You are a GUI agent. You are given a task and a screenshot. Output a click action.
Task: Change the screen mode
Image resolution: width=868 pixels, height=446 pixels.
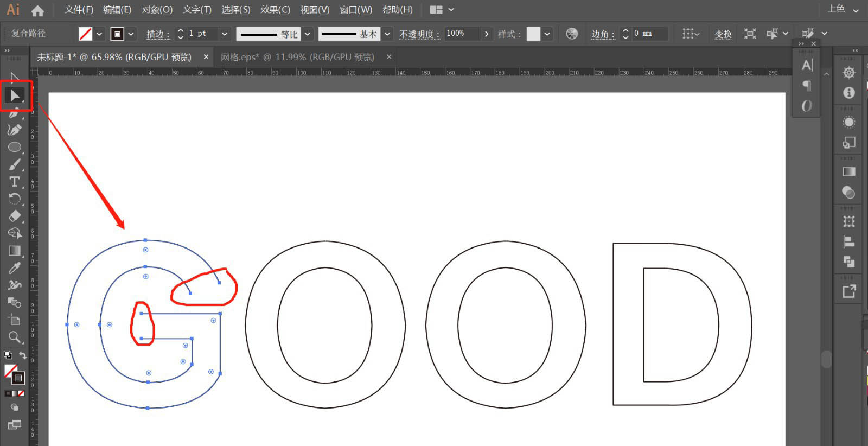[15, 425]
